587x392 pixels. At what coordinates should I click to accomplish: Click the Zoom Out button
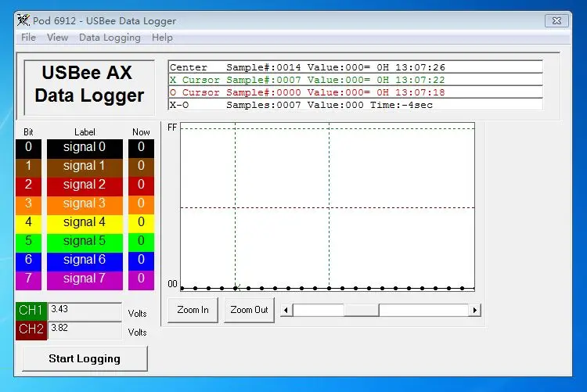[249, 310]
